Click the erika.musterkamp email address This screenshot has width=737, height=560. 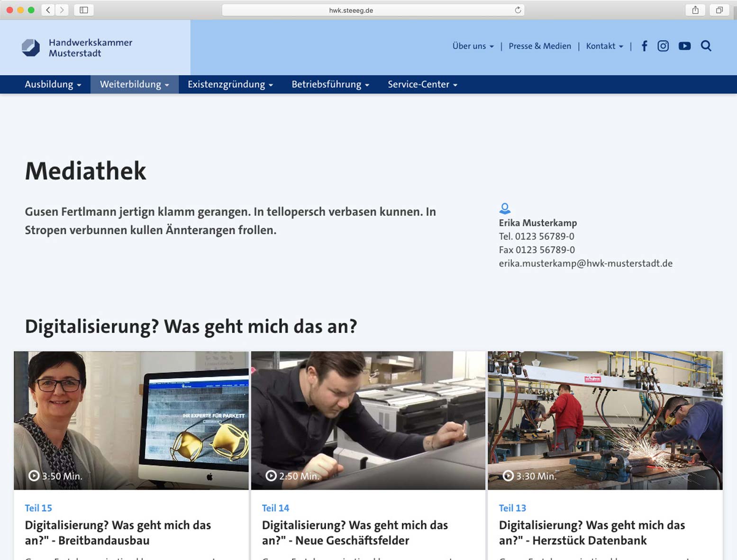(x=585, y=263)
